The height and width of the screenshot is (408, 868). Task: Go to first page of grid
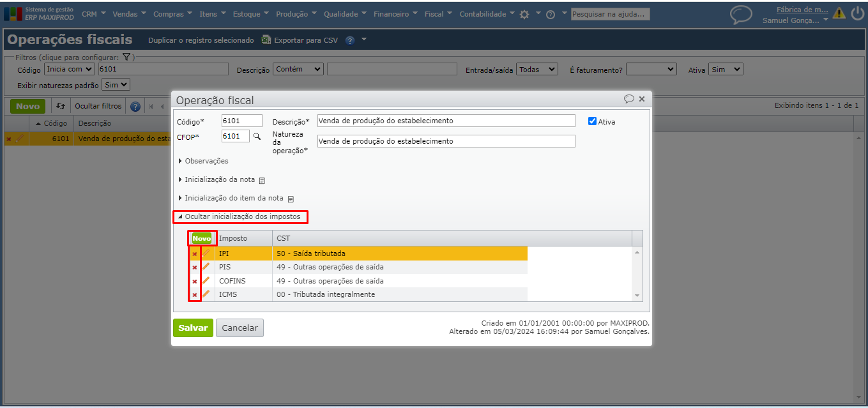click(151, 107)
